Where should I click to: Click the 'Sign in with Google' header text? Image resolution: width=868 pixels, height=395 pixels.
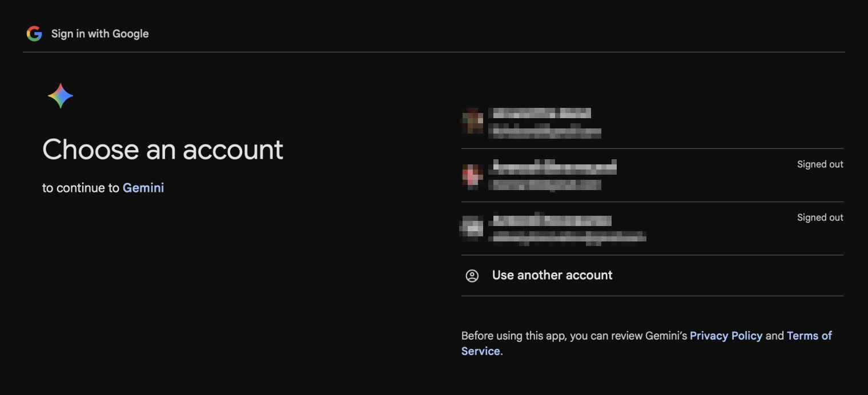(x=100, y=34)
